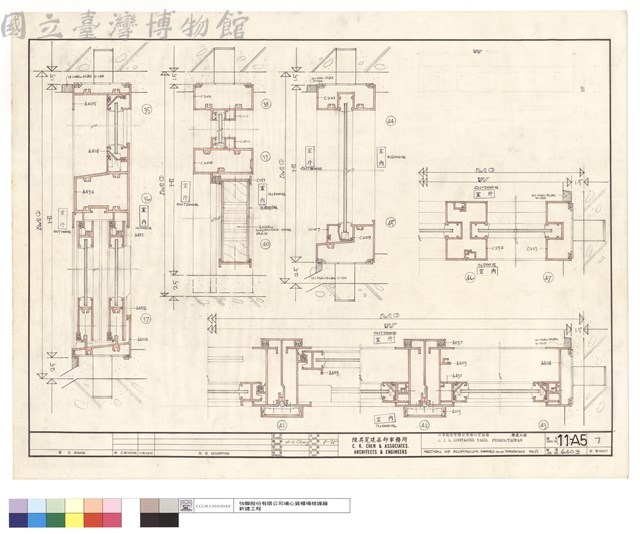Screen dimensions: 640x534
Task: Select the red calibration swatch
Action: pyautogui.click(x=93, y=520)
